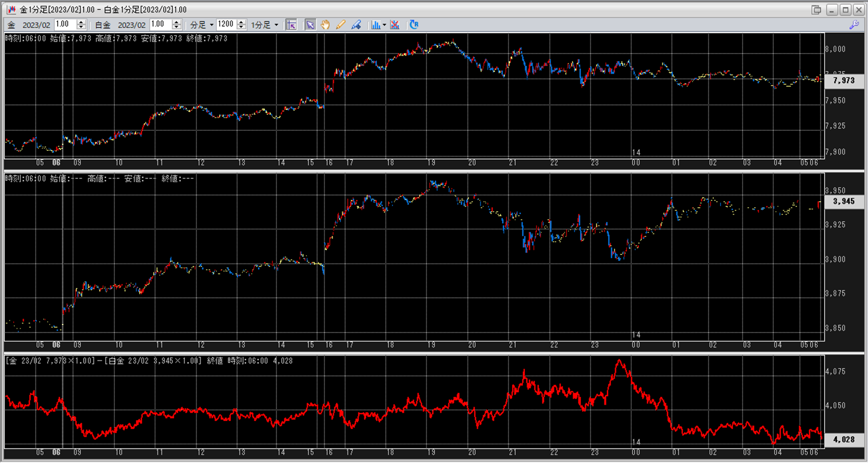
Task: Click the line edit pen tool
Action: coord(356,25)
